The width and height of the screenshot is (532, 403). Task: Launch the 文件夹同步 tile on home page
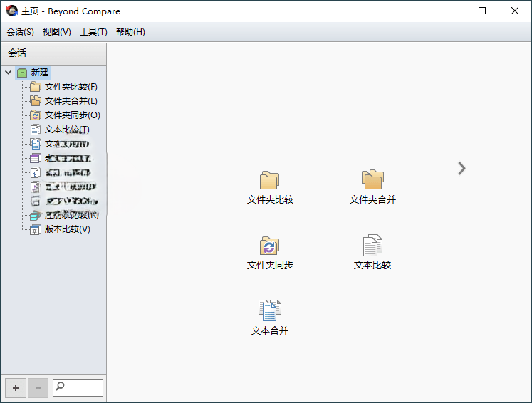[x=270, y=253]
